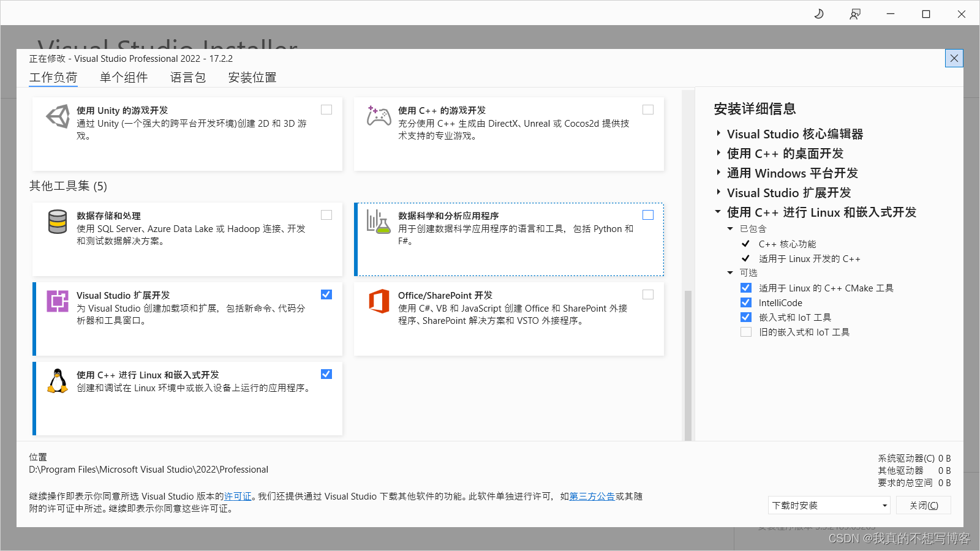Click the 其他工具集 (5) heading
980x551 pixels.
[x=68, y=186]
